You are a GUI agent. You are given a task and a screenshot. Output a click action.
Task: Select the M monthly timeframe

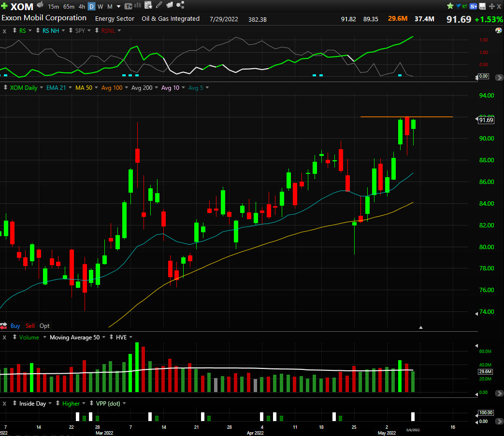pyautogui.click(x=110, y=6)
